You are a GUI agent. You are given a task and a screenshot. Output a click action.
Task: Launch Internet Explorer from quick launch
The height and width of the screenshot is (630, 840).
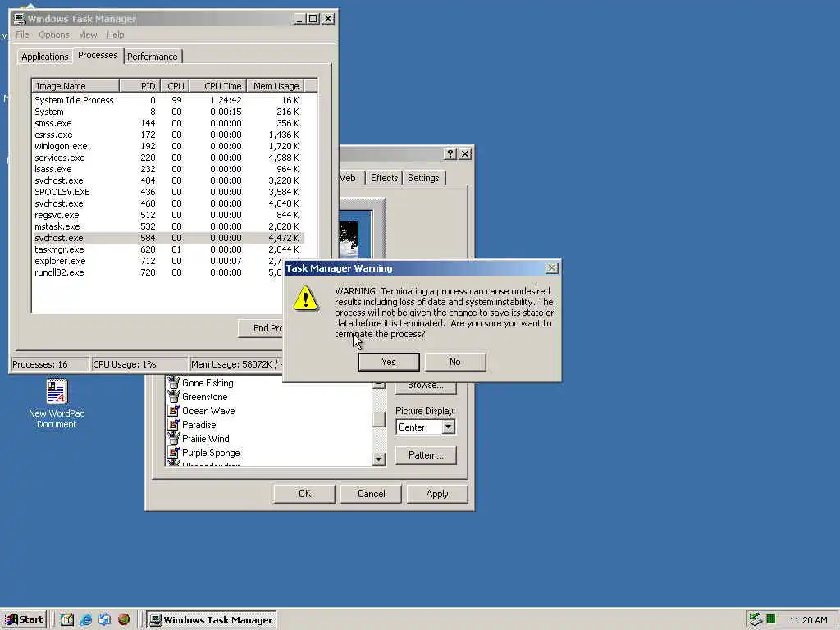pos(85,619)
